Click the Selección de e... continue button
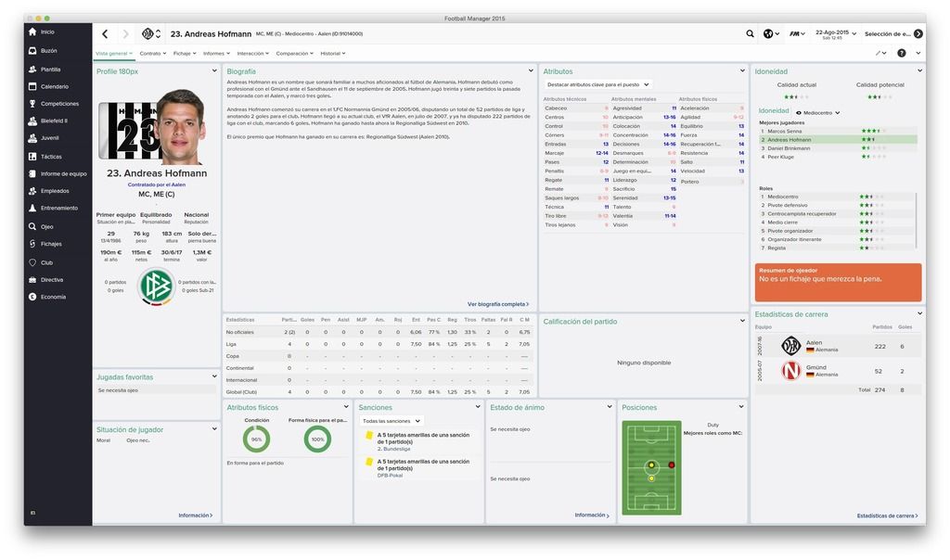The width and height of the screenshot is (950, 560). pos(893,34)
